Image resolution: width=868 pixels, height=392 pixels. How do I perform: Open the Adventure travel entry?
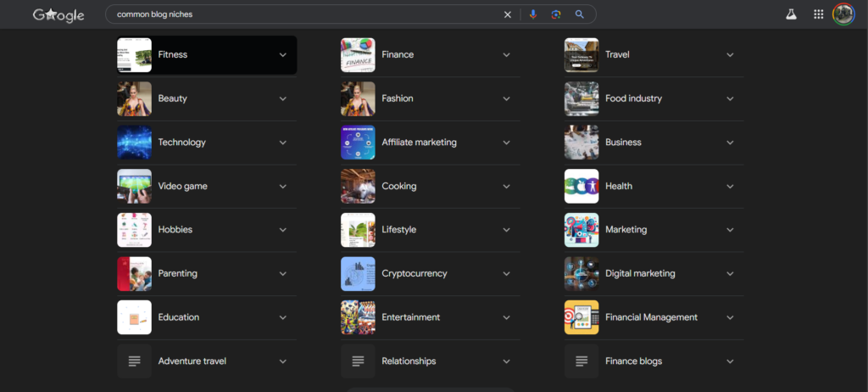tap(192, 361)
